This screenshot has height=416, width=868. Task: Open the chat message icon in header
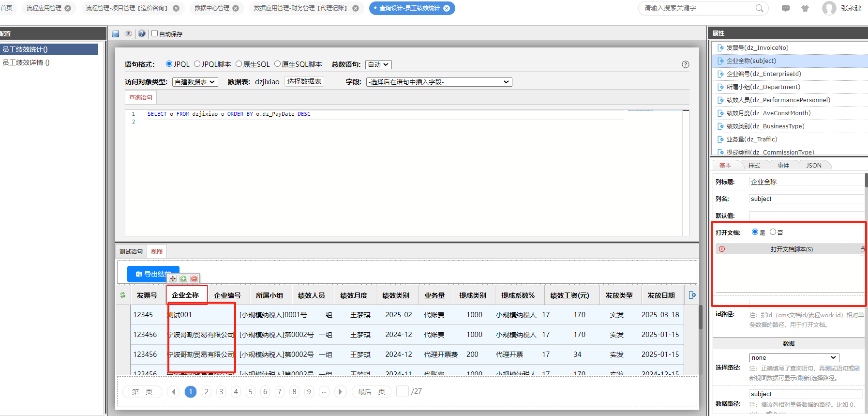point(785,8)
